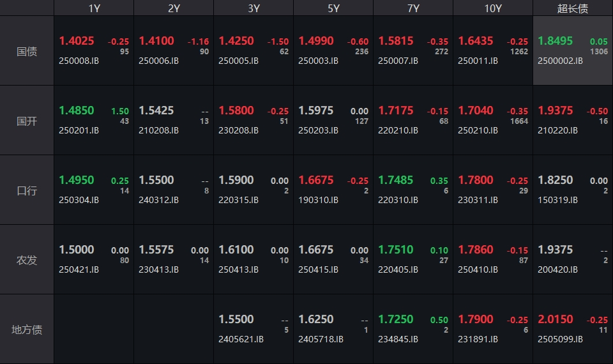Click the 国开 row label
Screen dimensions: 613x364
27,121
